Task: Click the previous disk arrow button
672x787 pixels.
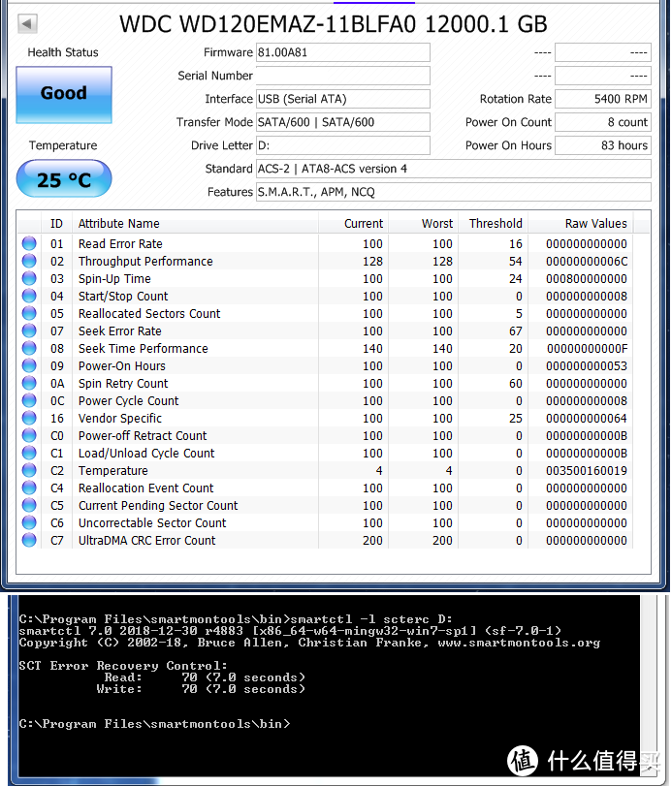Action: [x=27, y=23]
